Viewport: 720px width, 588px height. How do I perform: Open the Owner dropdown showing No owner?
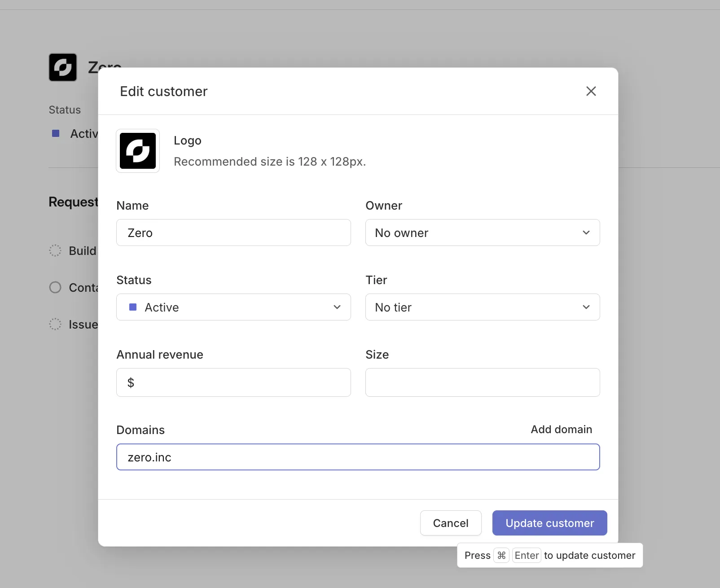coord(483,233)
